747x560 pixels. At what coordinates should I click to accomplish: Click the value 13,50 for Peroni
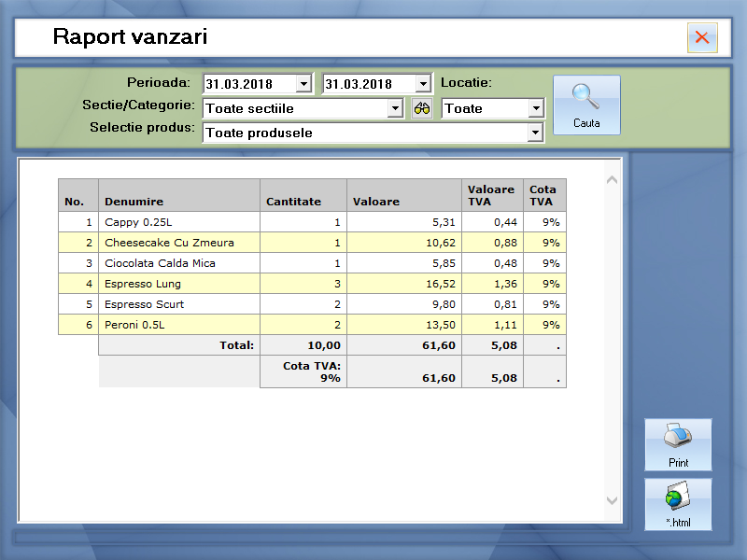click(x=441, y=325)
